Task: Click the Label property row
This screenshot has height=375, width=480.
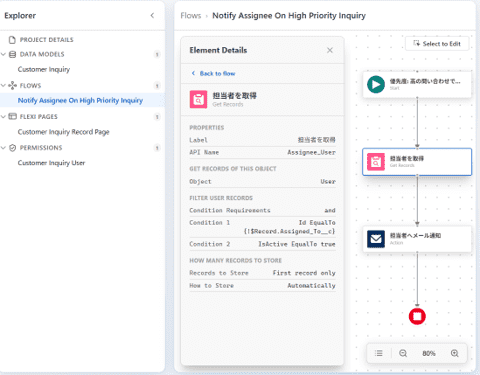Action: pos(262,140)
